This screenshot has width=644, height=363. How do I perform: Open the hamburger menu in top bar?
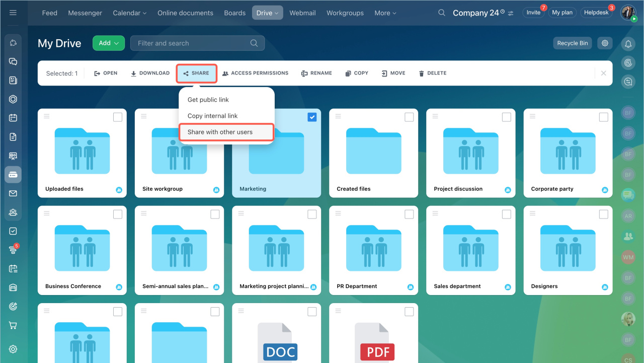[13, 13]
